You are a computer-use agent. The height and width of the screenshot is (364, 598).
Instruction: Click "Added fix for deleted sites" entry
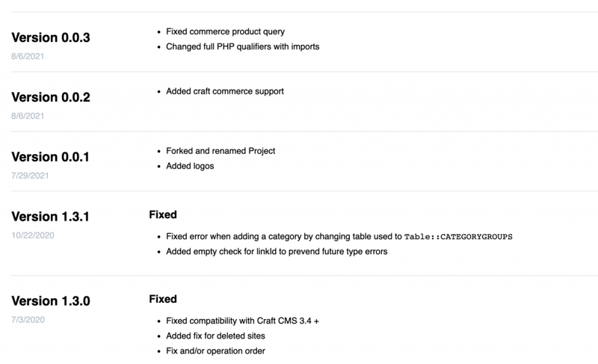[x=215, y=336]
